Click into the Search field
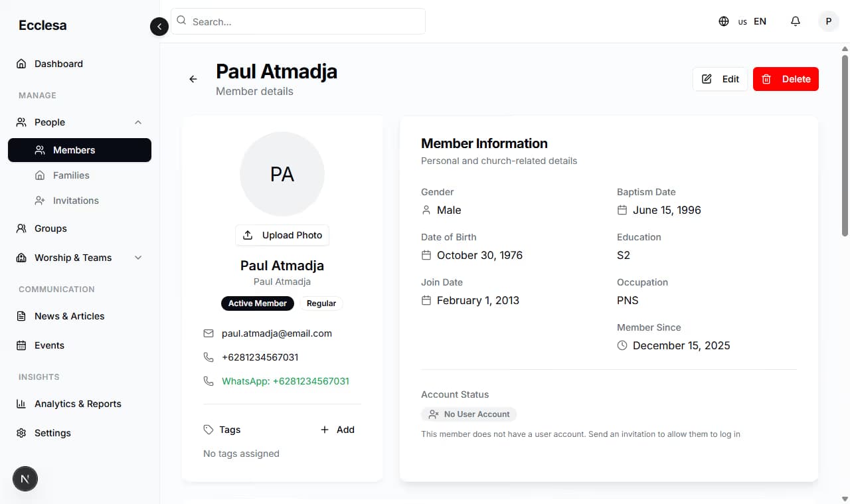Screen dimensions: 850x504 (298, 21)
